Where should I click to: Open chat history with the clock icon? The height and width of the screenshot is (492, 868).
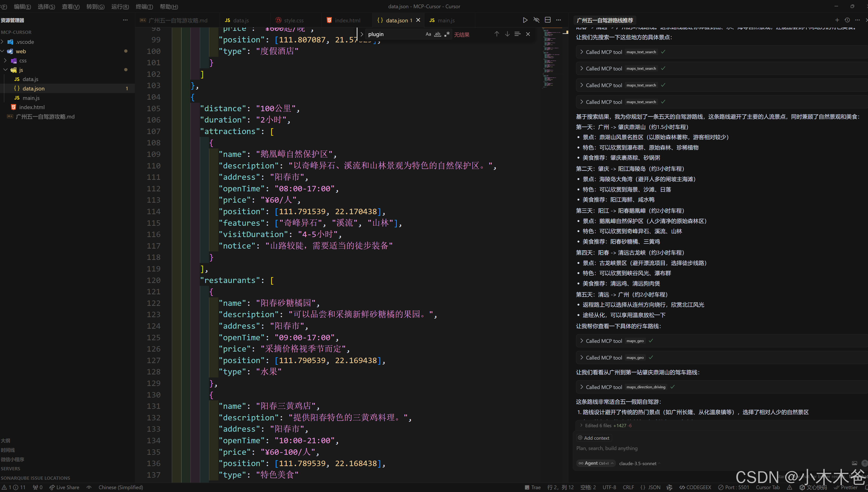tap(847, 20)
